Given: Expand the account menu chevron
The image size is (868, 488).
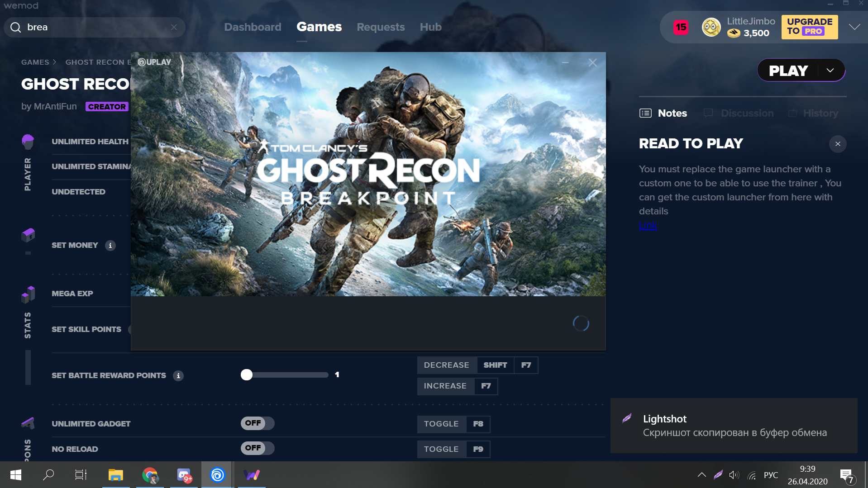Looking at the screenshot, I should click(854, 27).
